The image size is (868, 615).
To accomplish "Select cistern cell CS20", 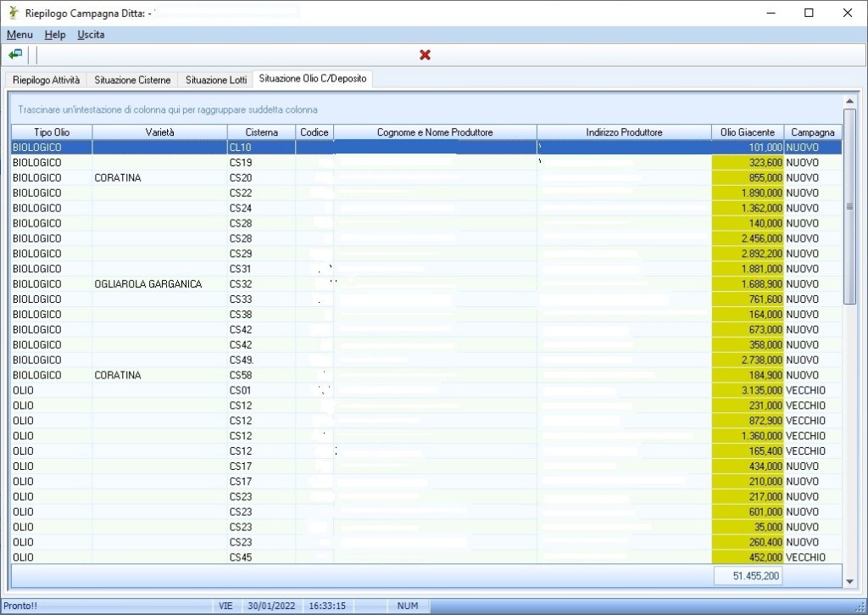I will (261, 178).
